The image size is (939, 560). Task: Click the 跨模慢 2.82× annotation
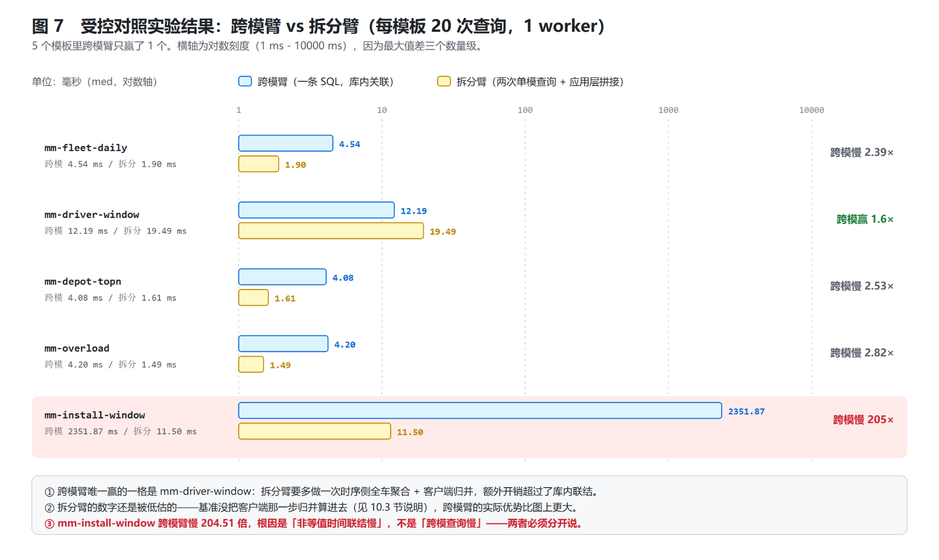(x=862, y=353)
